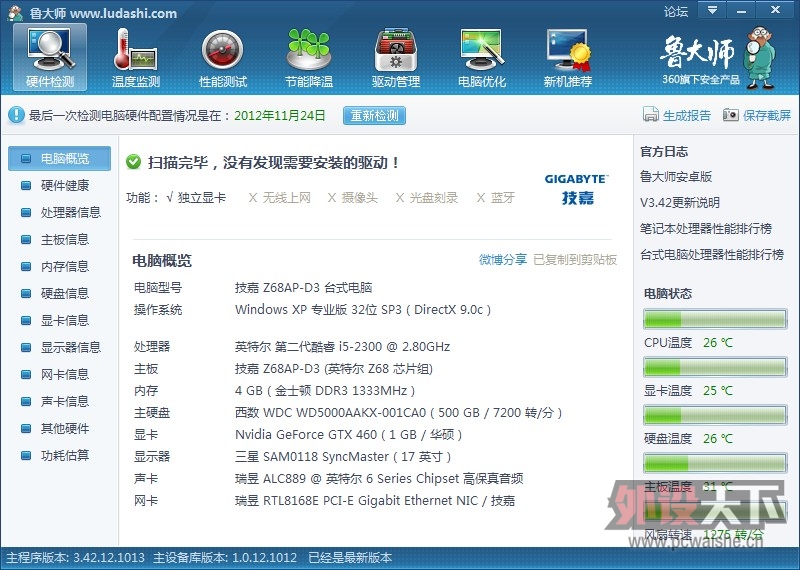Open the title bar dropdown menu arrow
The width and height of the screenshot is (800, 570).
[x=712, y=9]
